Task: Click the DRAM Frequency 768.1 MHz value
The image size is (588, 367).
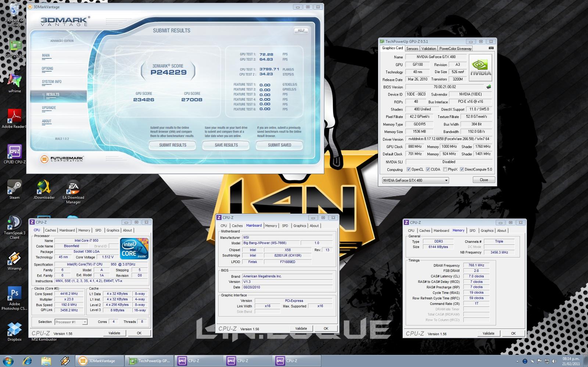Action: point(476,265)
